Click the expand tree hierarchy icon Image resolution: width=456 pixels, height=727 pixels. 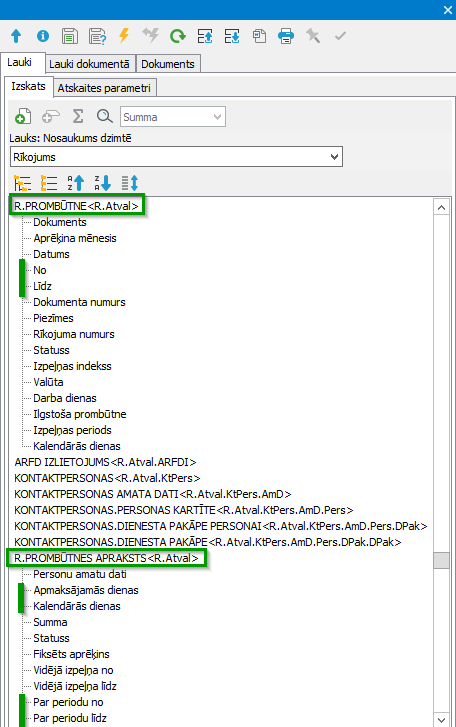click(22, 183)
